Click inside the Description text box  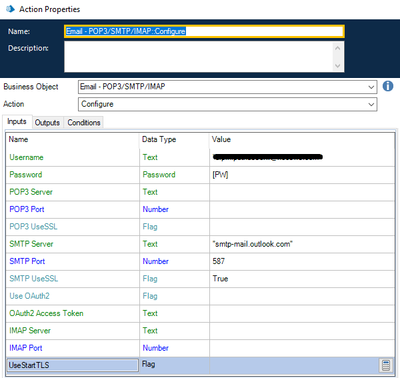199,57
